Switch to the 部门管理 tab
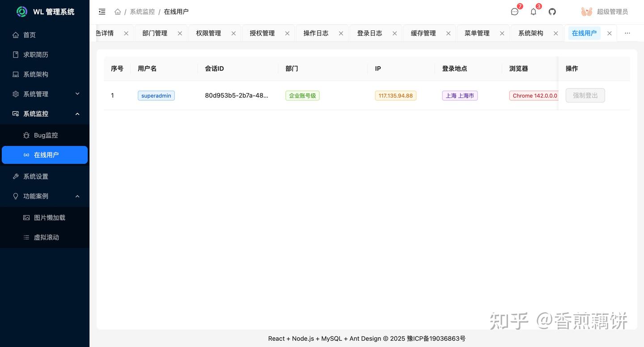Viewport: 644px width, 347px height. (x=155, y=33)
